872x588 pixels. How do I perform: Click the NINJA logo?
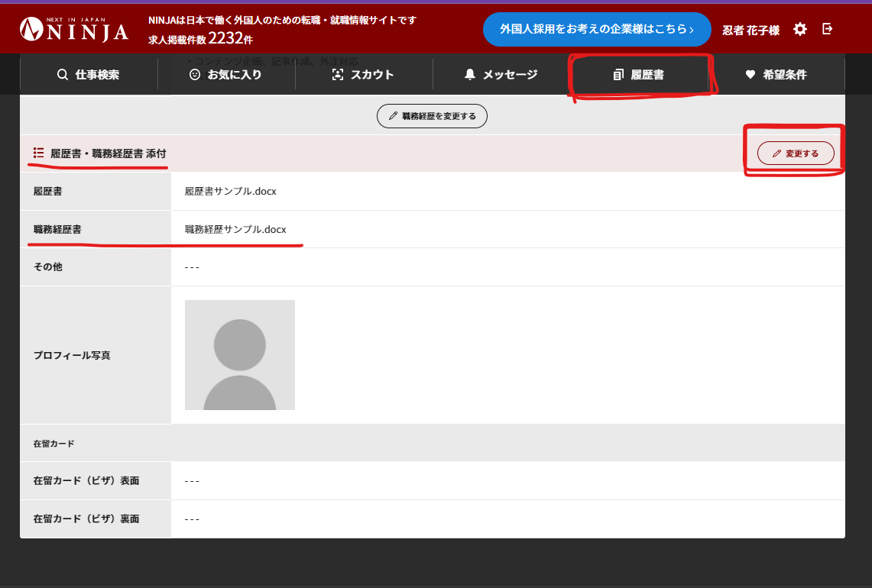[73, 29]
